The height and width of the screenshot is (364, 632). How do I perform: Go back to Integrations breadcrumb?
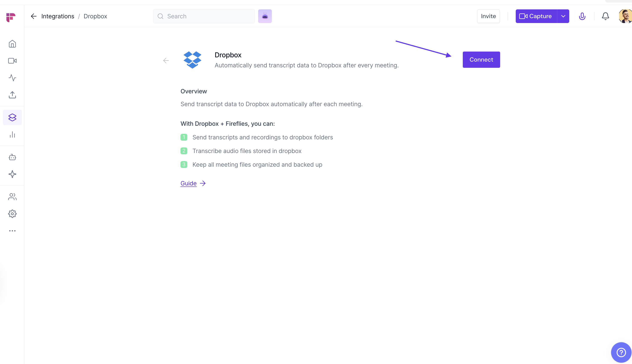pyautogui.click(x=58, y=16)
